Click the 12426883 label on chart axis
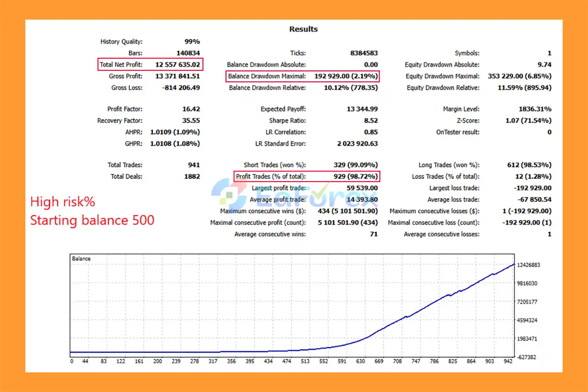 coord(529,265)
